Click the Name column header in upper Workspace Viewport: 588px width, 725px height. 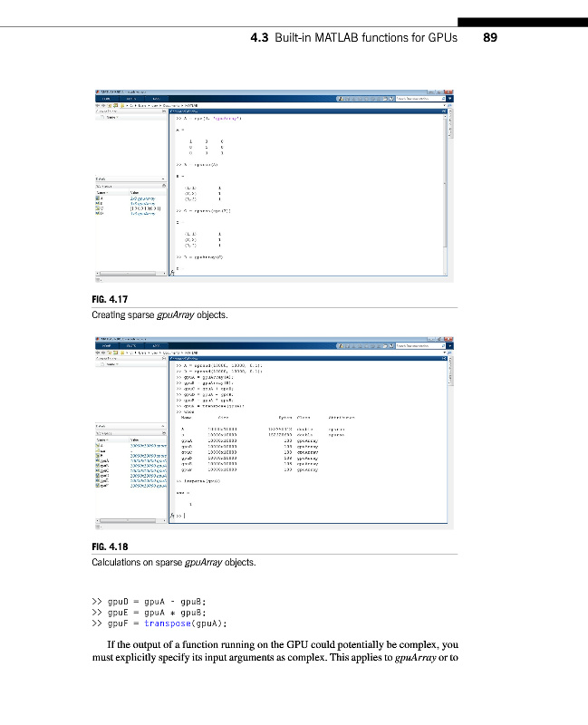point(102,192)
